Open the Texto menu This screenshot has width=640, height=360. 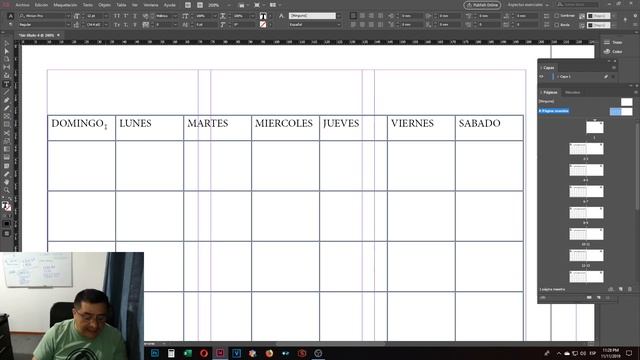pos(88,5)
